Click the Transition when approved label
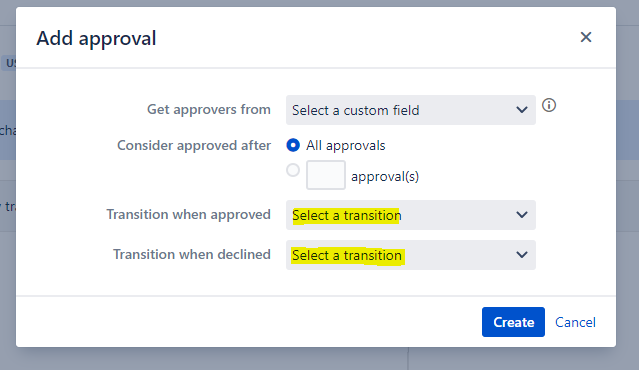 tap(189, 214)
